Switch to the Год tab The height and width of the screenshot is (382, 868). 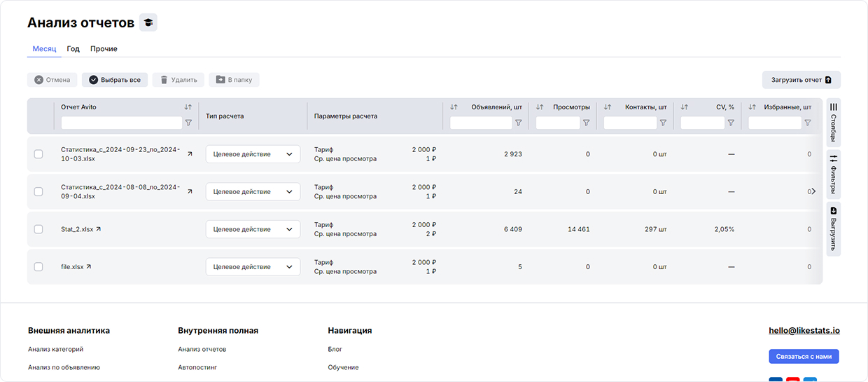coord(73,49)
